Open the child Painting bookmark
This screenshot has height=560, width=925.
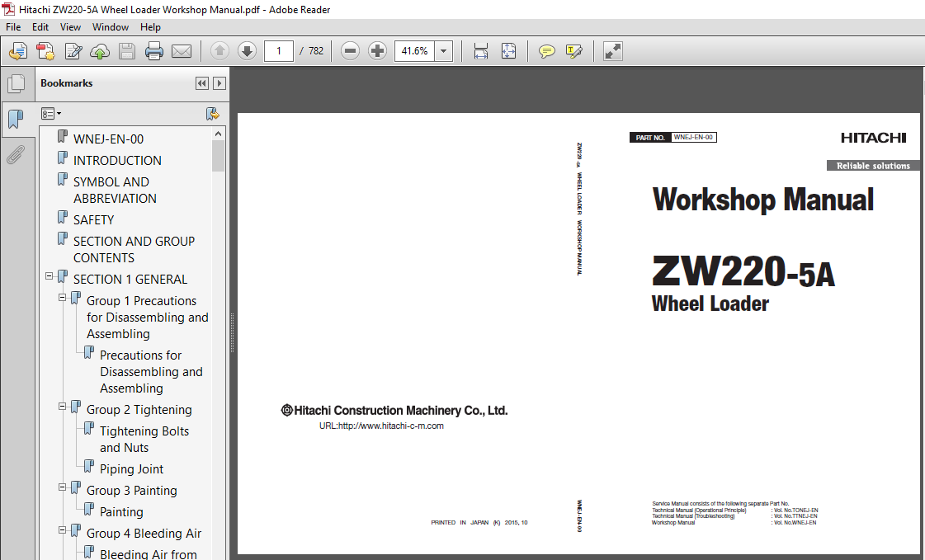121,511
